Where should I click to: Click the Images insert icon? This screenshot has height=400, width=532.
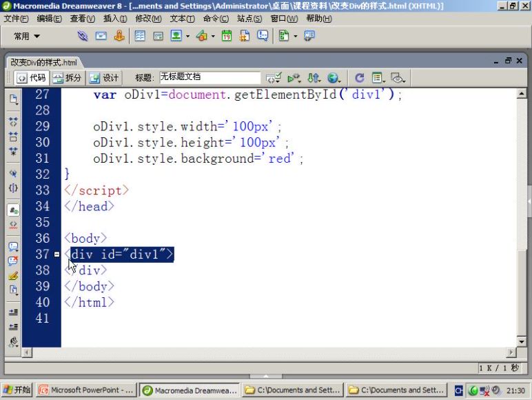(176, 36)
